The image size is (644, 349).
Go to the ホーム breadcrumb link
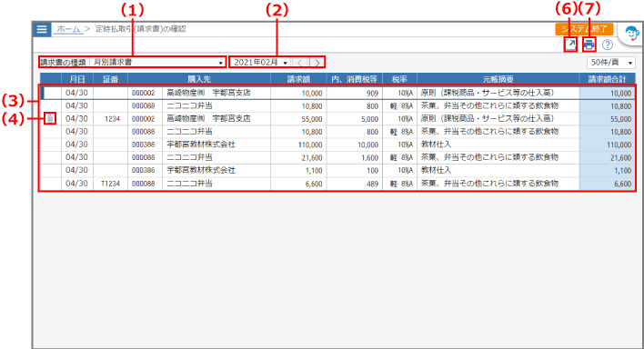click(x=68, y=29)
